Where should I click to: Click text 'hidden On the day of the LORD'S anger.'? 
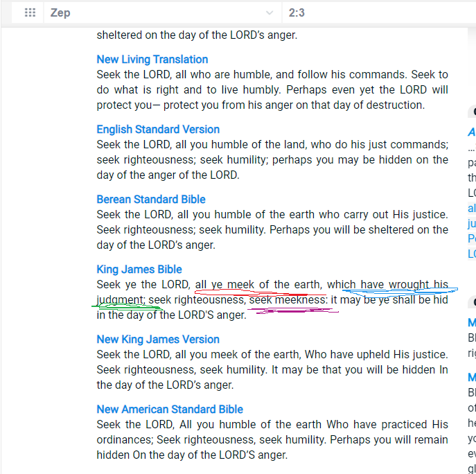point(192,455)
